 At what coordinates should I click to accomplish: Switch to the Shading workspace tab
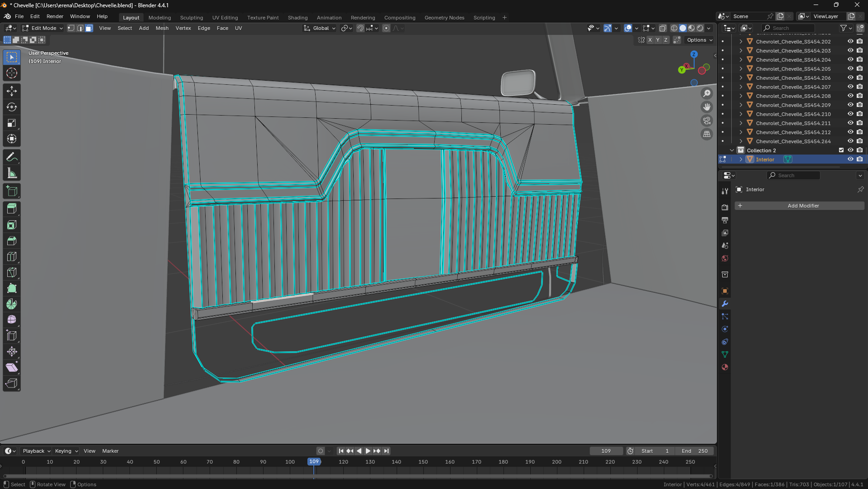pyautogui.click(x=297, y=18)
